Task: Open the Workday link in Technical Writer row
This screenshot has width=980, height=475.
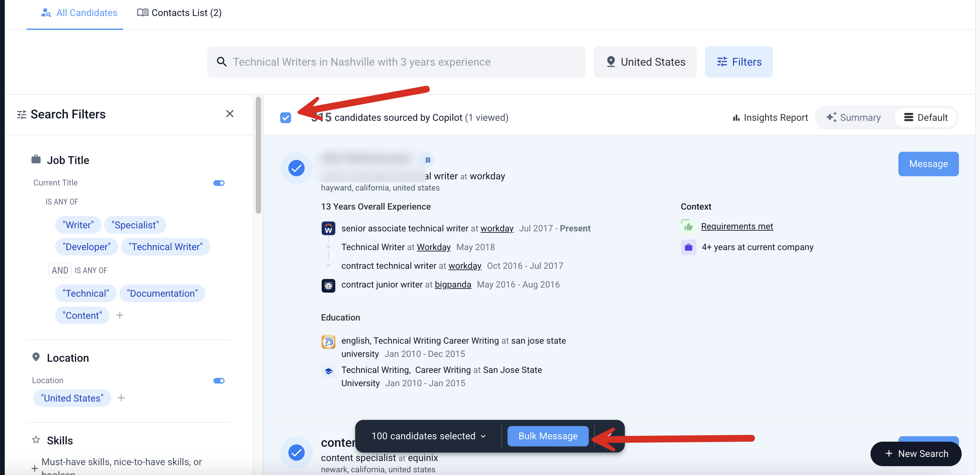Action: point(433,247)
